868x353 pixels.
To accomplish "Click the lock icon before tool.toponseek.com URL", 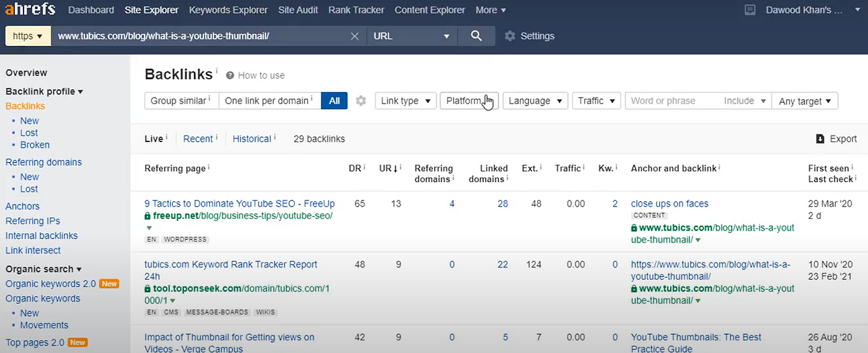I will pos(148,289).
